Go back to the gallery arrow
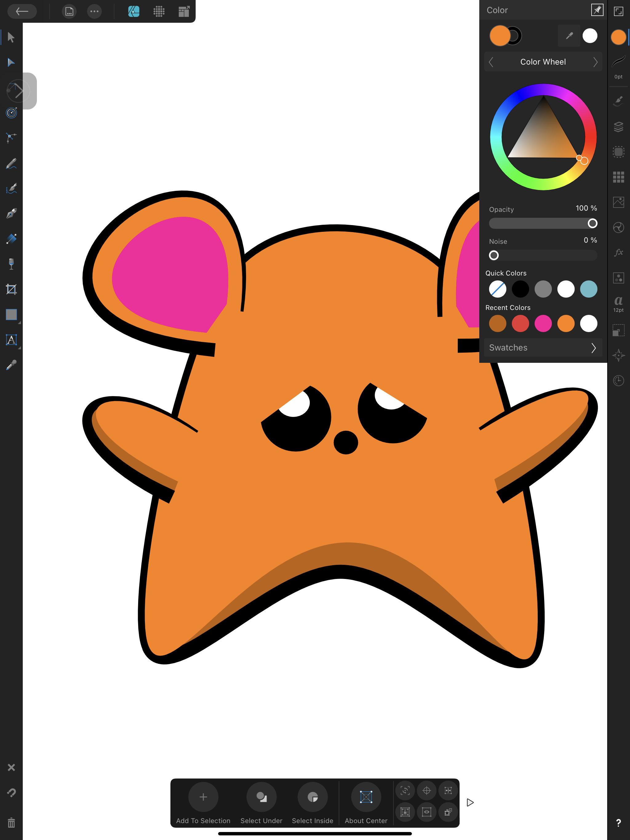 (x=22, y=11)
